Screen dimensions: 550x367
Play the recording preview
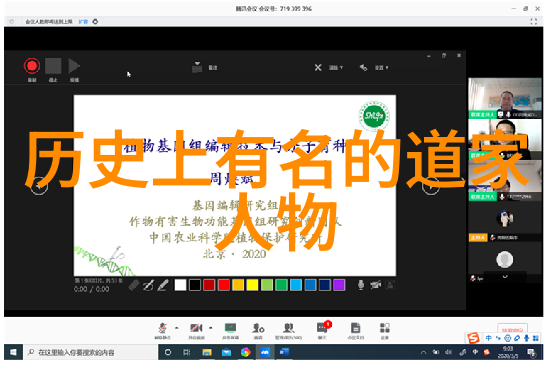tap(74, 66)
